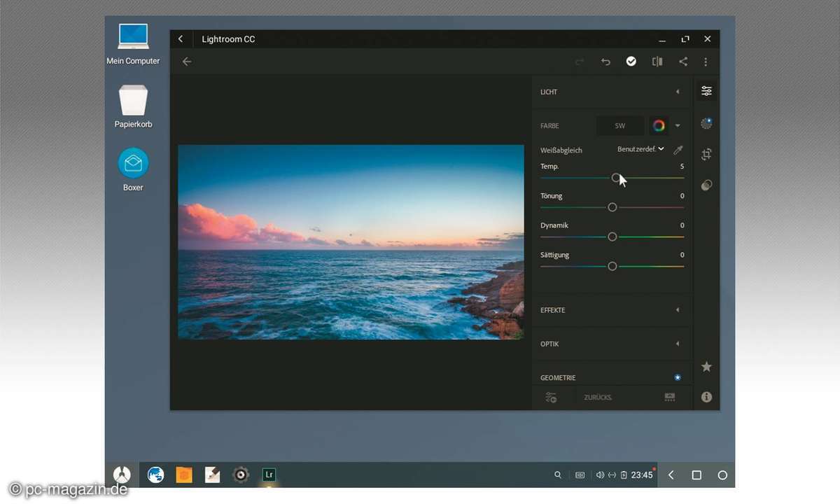
Task: Open the star rating panel icon
Action: click(706, 366)
